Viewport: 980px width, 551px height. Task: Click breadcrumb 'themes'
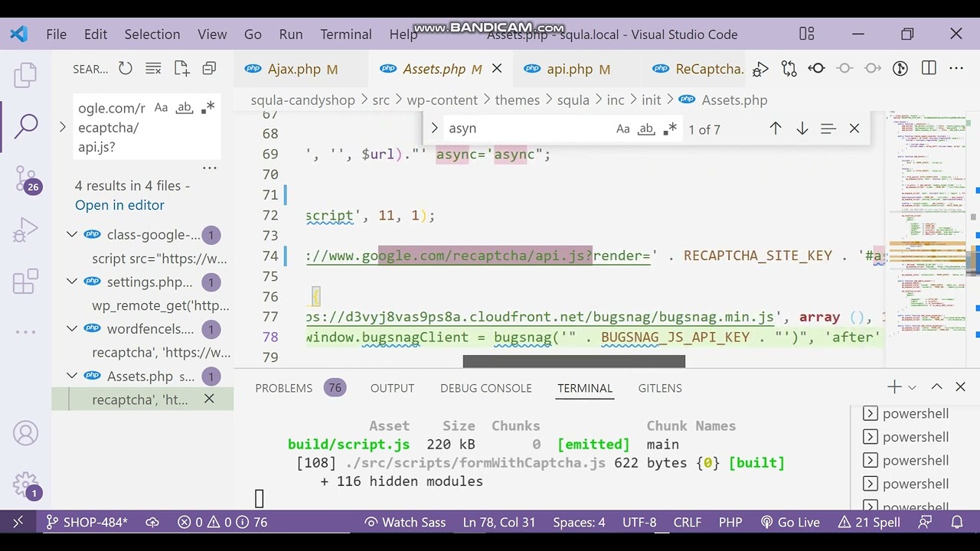[x=517, y=100]
